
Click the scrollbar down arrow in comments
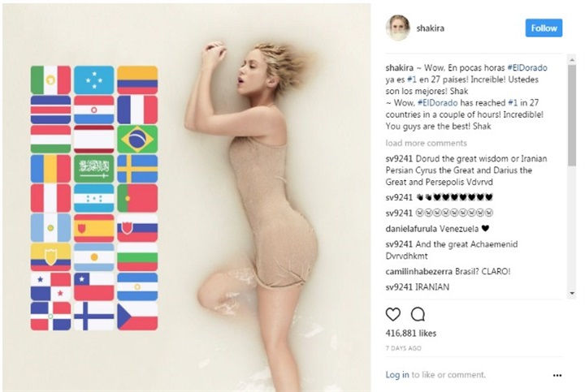click(x=572, y=294)
